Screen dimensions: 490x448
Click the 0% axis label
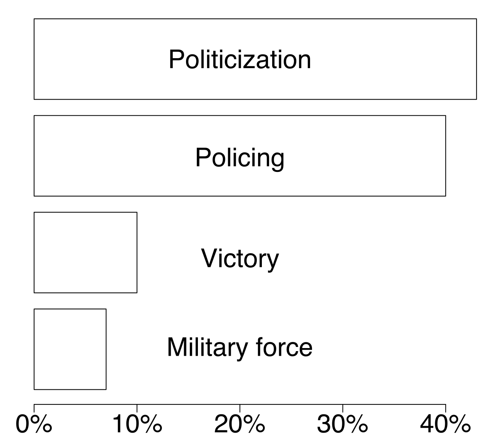point(34,425)
